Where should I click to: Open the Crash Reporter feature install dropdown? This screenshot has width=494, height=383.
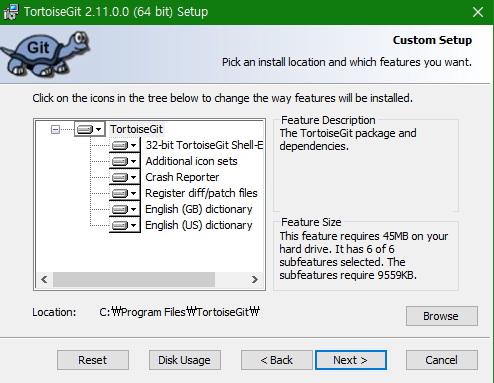pos(125,177)
